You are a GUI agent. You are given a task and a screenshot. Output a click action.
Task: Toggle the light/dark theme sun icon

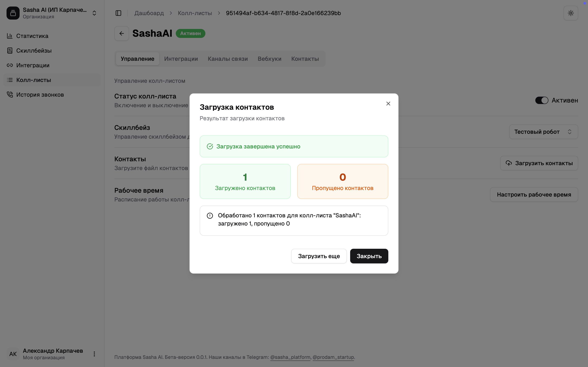coord(570,13)
